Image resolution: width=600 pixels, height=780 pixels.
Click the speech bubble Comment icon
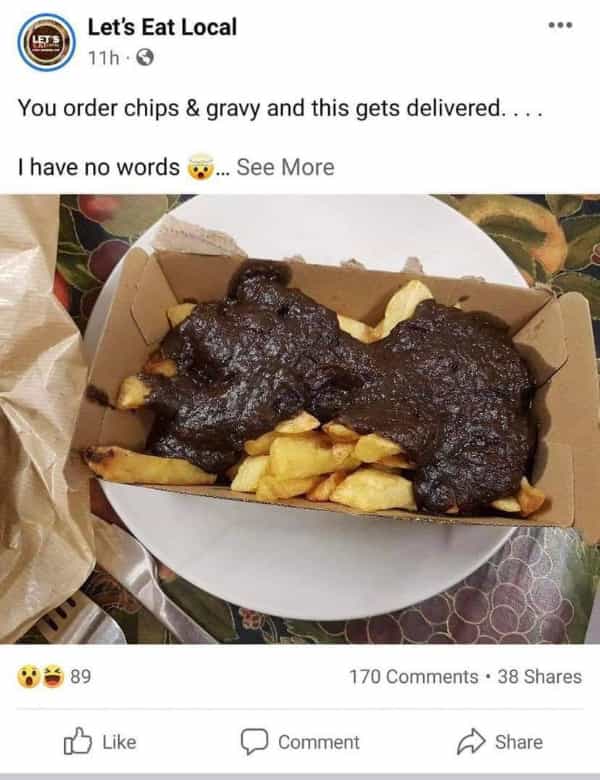point(255,742)
